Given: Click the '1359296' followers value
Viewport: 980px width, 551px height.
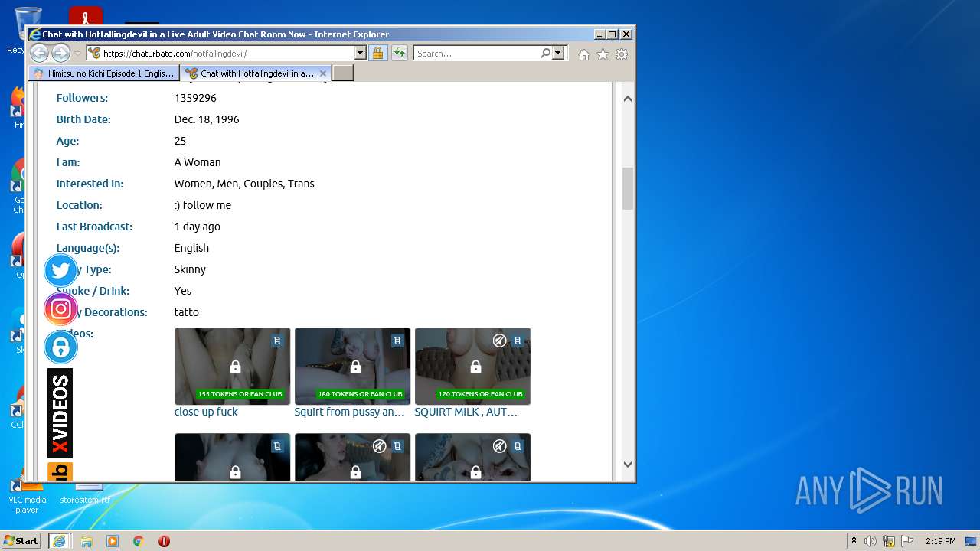Looking at the screenshot, I should click(x=195, y=98).
